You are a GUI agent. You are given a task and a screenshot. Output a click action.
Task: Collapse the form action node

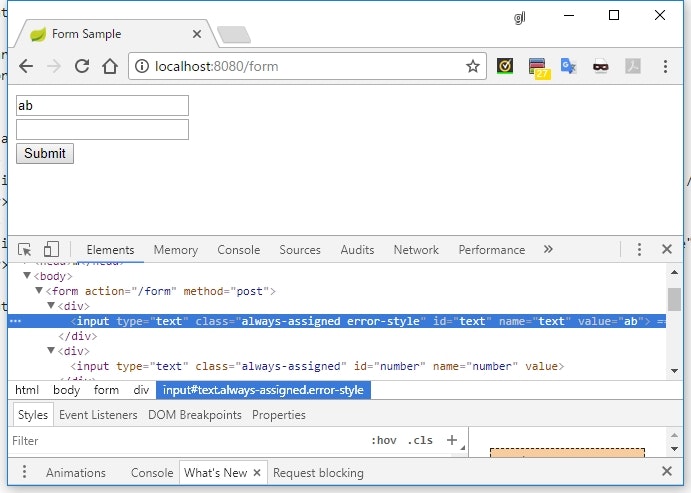click(x=39, y=291)
